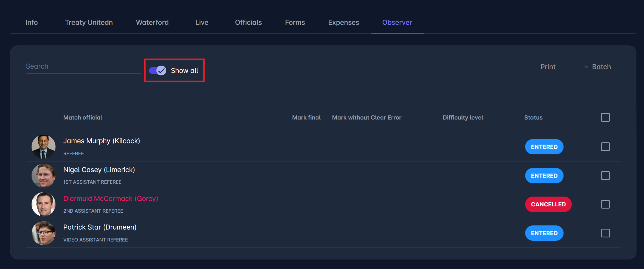Click Nigel Casey's avatar picture

coord(44,176)
